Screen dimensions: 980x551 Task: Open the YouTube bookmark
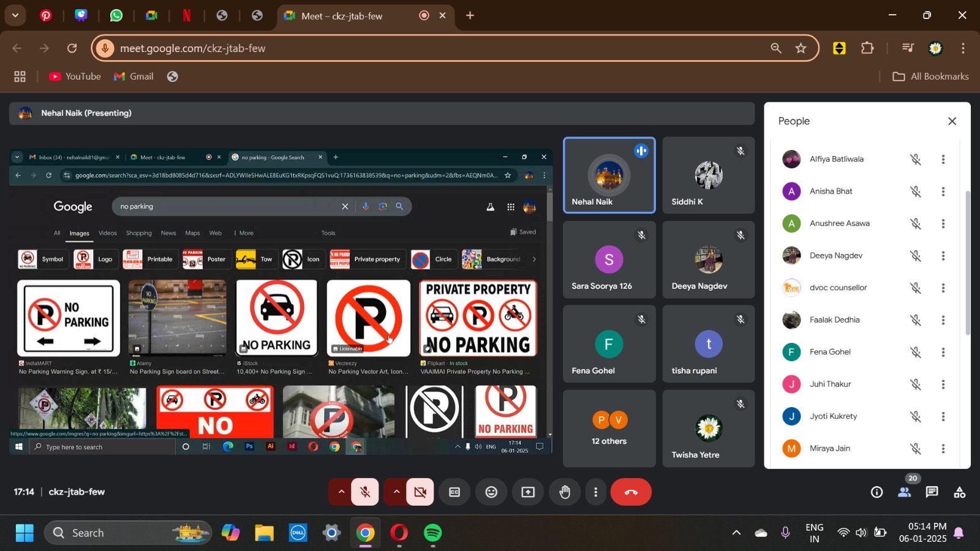(x=75, y=77)
